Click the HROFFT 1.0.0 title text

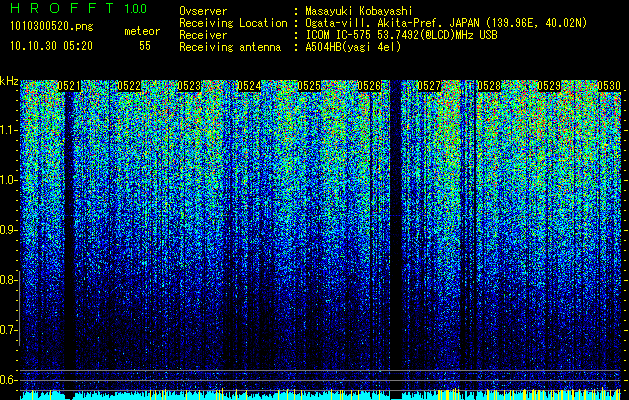click(79, 8)
